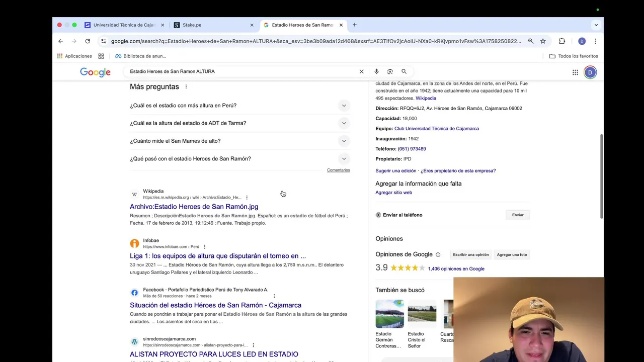The image size is (644, 362).
Task: Reload the current page
Action: [88, 41]
